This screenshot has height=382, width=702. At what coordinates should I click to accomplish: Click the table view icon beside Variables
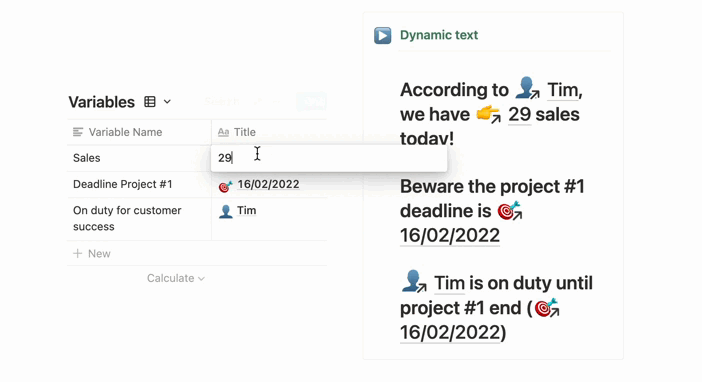tap(150, 102)
